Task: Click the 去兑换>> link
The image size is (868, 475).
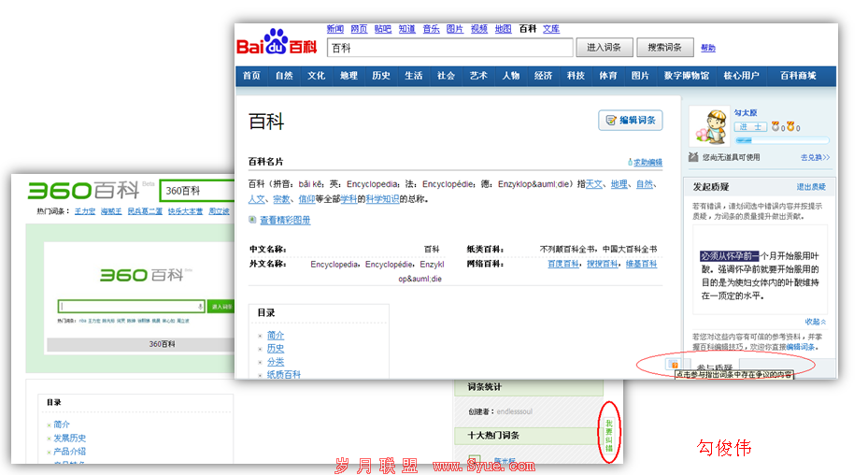Action: click(x=815, y=157)
